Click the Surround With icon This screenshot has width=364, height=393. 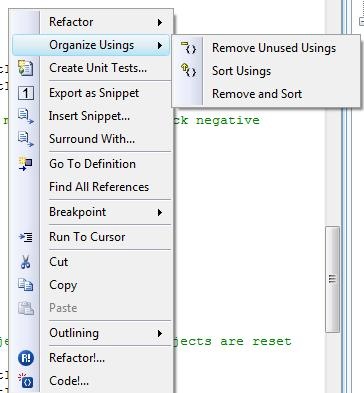[x=26, y=139]
